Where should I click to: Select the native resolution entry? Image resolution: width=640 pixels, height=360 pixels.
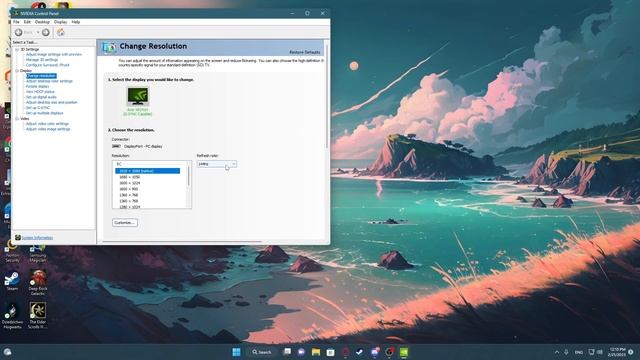[x=147, y=171]
